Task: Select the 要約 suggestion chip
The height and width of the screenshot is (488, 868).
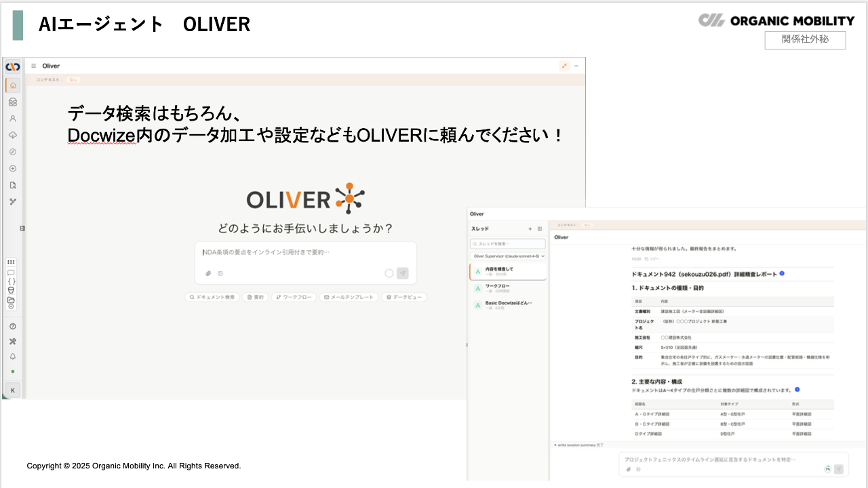Action: point(256,297)
